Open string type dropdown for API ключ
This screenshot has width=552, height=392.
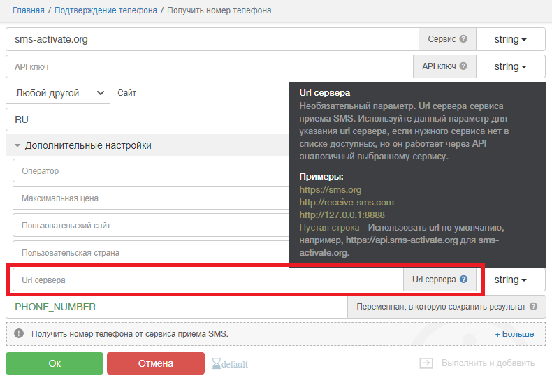(510, 67)
